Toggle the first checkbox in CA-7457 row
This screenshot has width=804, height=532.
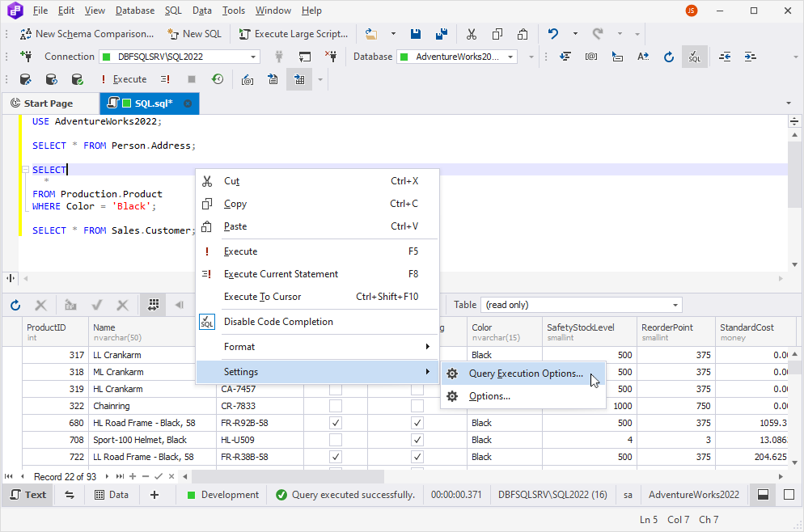click(336, 389)
